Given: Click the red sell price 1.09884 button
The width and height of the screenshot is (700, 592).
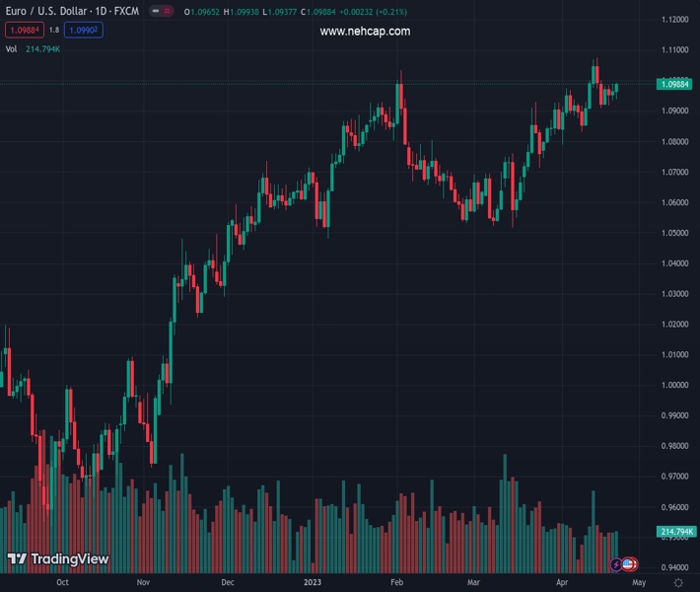Looking at the screenshot, I should pyautogui.click(x=25, y=30).
